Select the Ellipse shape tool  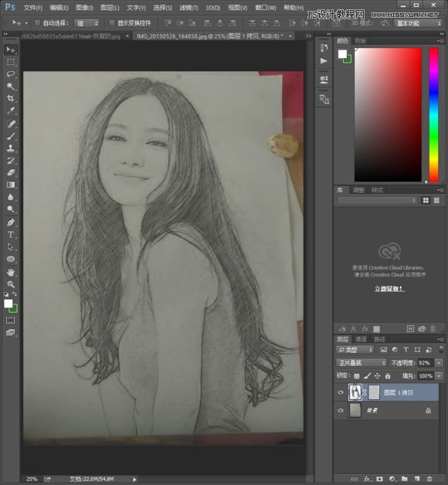(x=11, y=259)
